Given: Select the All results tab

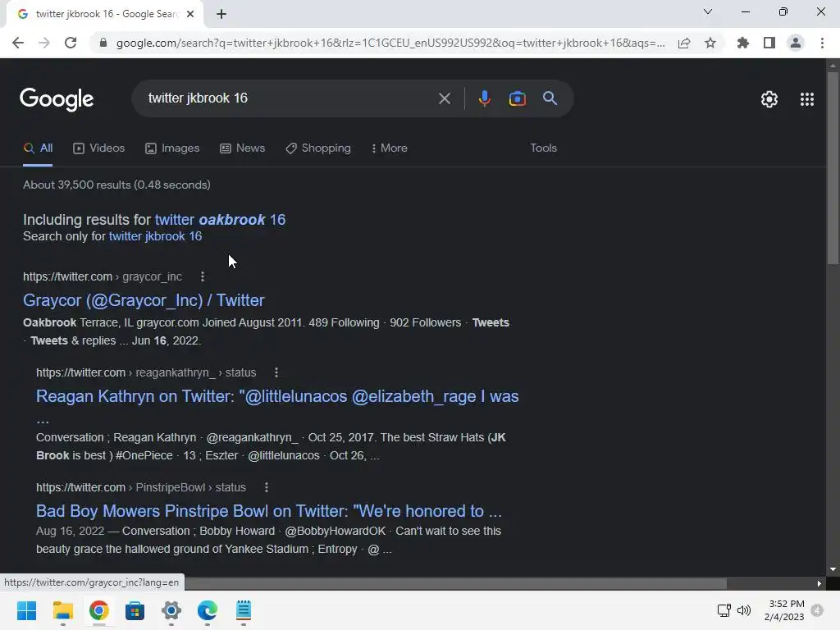Looking at the screenshot, I should [38, 148].
